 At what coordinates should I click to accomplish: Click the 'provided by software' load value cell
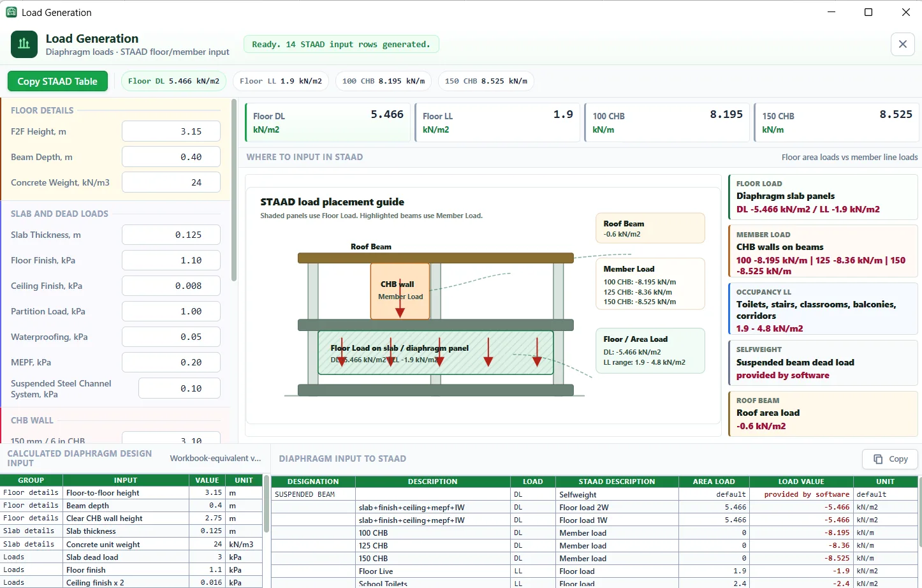click(x=801, y=494)
